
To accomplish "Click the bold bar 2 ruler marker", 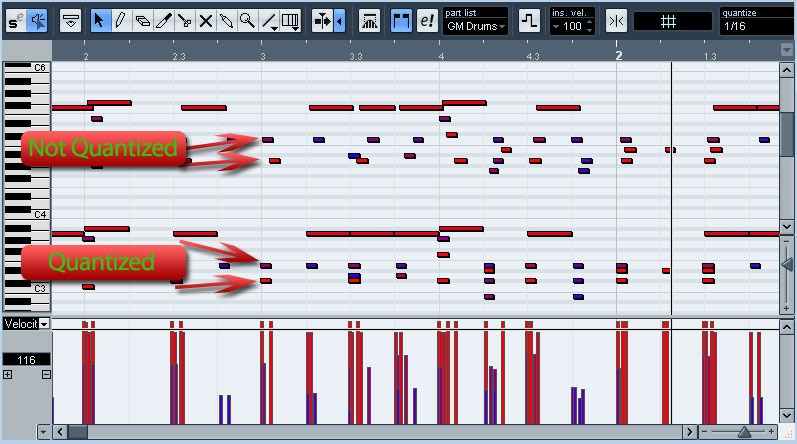I will [619, 56].
